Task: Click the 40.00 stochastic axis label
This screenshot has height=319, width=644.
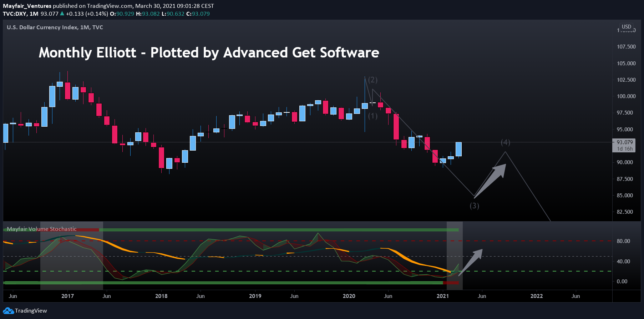Action: click(x=623, y=262)
